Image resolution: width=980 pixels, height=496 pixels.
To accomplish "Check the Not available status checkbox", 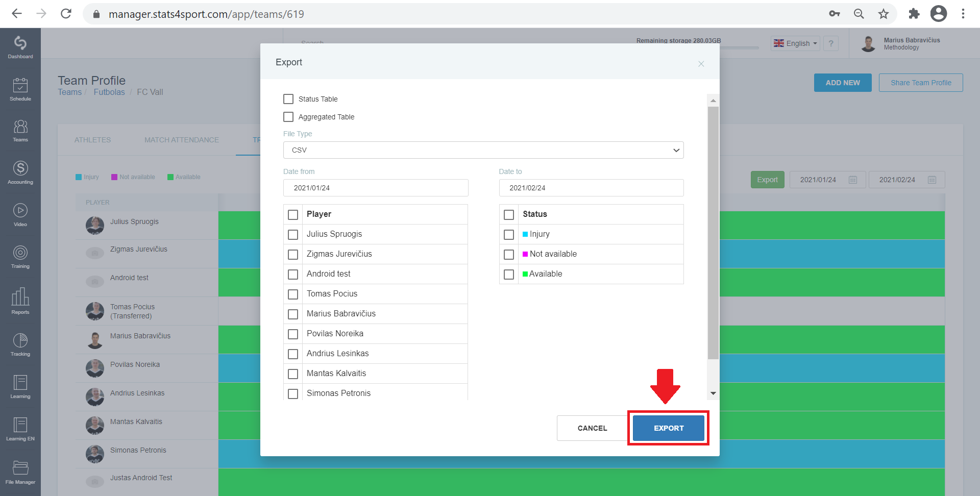I will coord(509,255).
